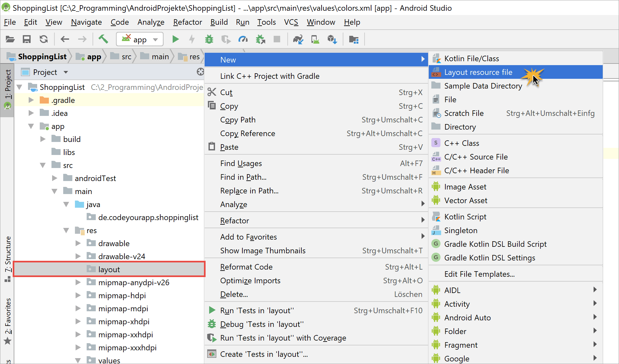The width and height of the screenshot is (619, 364).
Task: Expand the .gradle folder node
Action: pos(31,100)
